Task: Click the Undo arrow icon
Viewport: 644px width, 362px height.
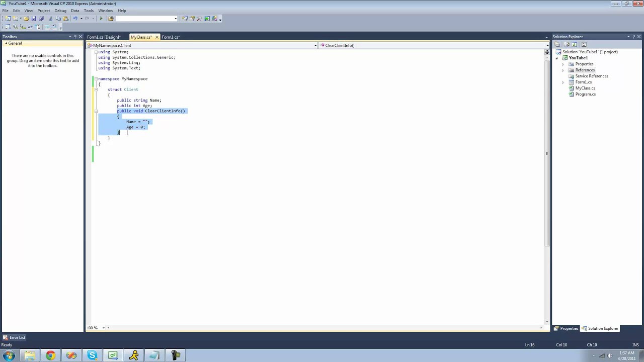Action: [75, 19]
